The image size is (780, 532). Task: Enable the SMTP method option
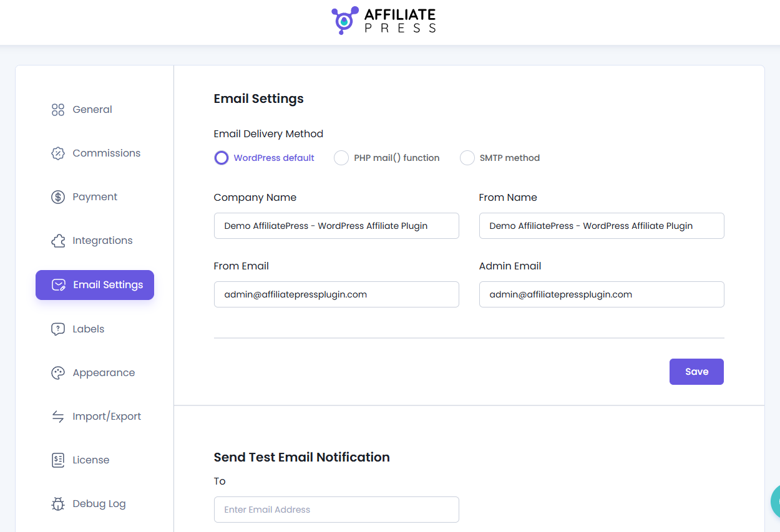click(x=467, y=158)
